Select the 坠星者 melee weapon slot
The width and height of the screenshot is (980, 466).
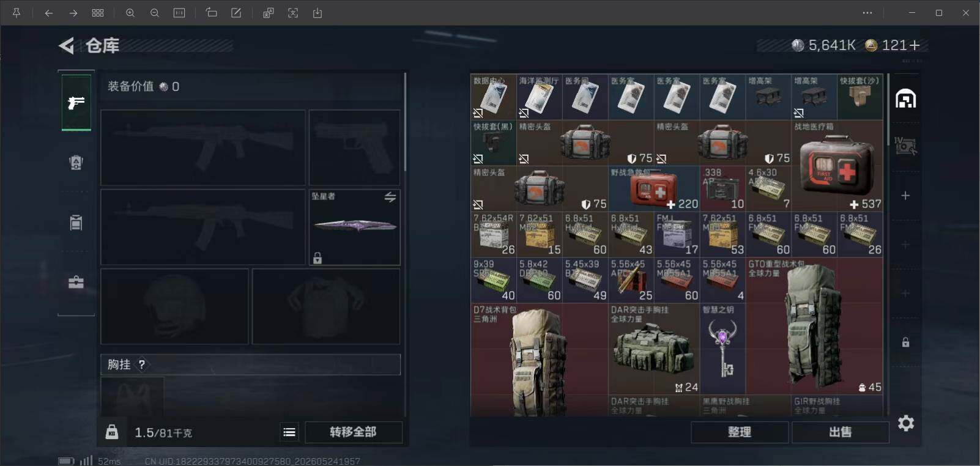(x=354, y=227)
